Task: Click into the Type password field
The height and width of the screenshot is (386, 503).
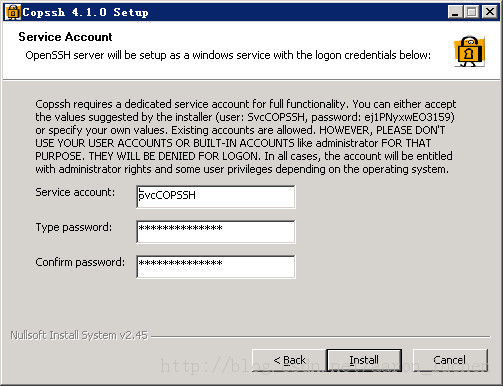Action: [x=216, y=232]
